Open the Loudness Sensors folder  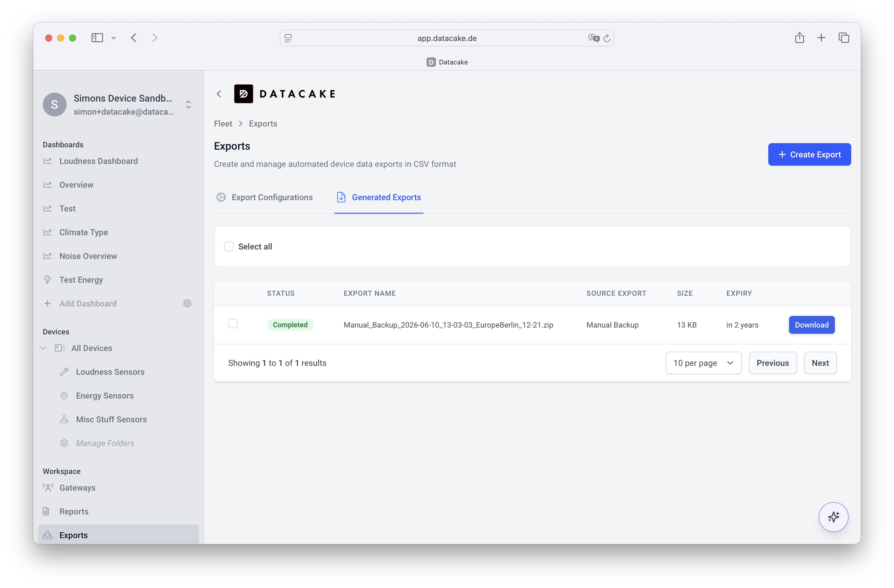[x=110, y=372]
